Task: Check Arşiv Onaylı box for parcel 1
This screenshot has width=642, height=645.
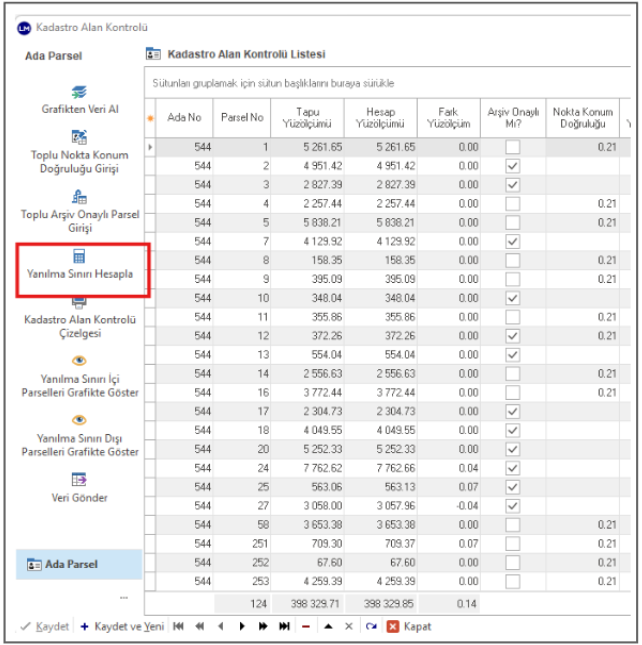Action: [512, 147]
